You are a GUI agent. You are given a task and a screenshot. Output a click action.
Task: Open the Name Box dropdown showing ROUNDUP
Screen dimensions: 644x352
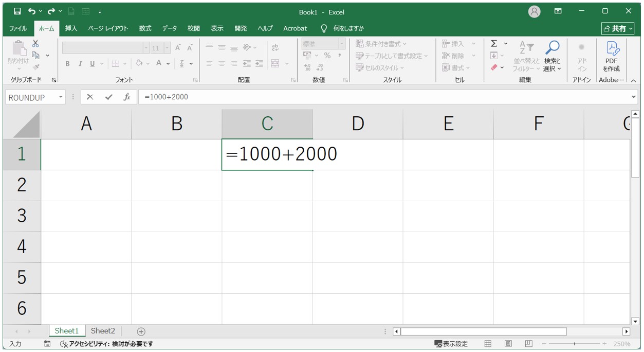pos(61,97)
